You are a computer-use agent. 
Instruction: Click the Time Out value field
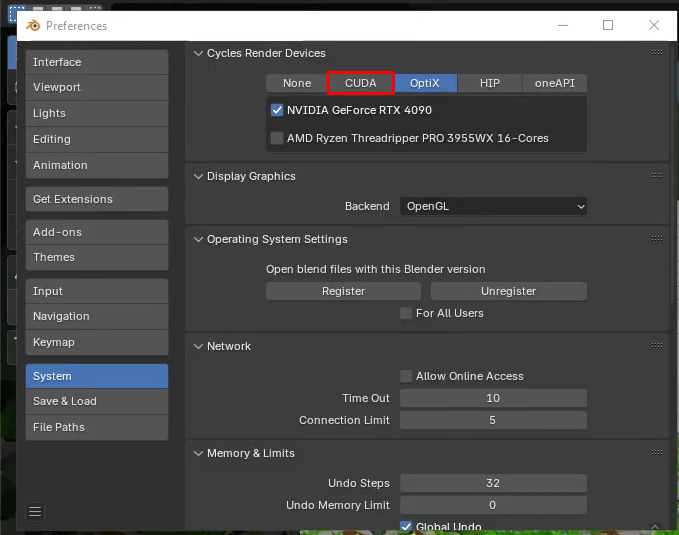[x=493, y=398]
